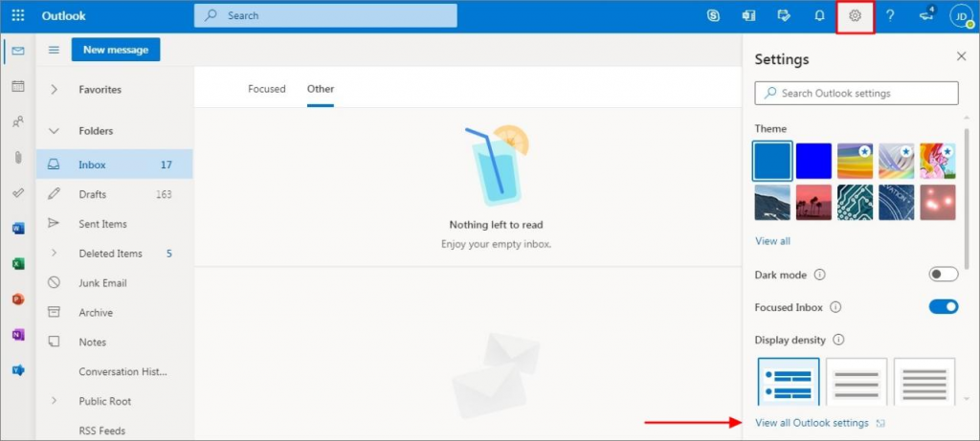Turn on the Dark mode switch
Viewport: 980px width, 441px height.
[944, 275]
